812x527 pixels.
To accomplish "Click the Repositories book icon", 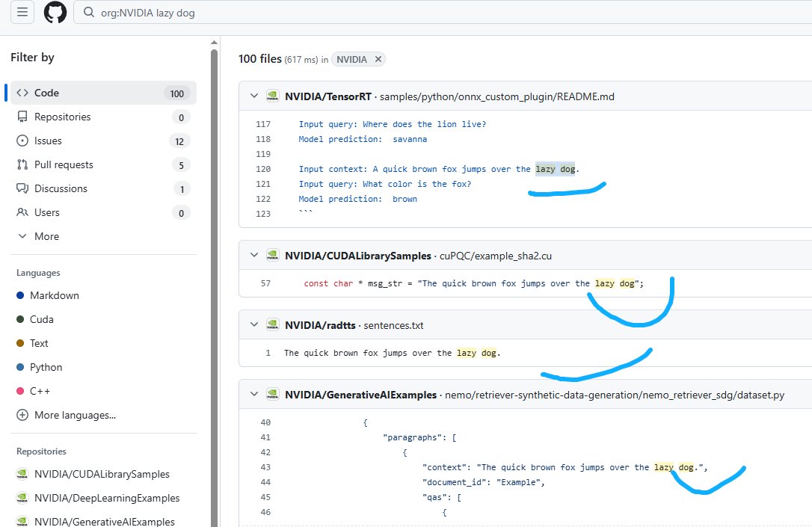I will [22, 117].
